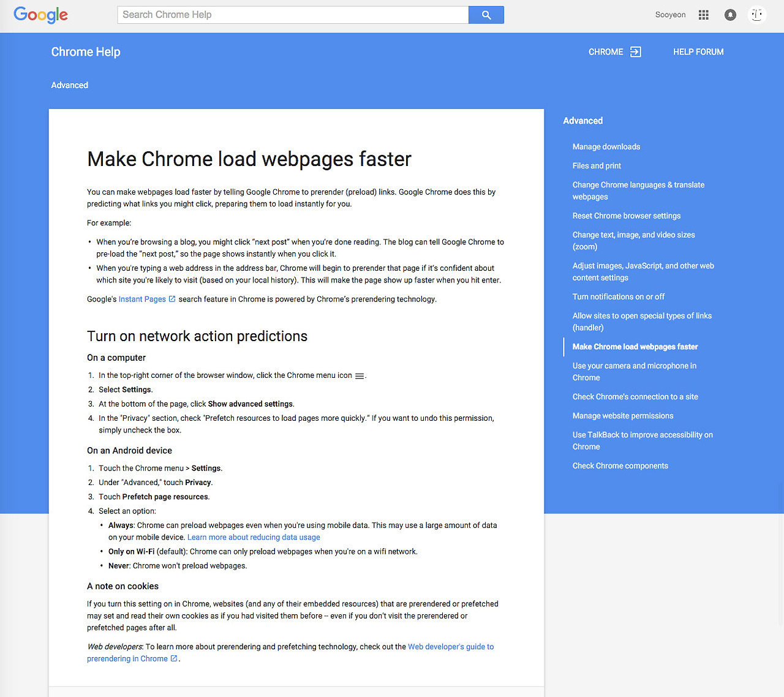Open the notifications bell icon
The height and width of the screenshot is (697, 784).
730,15
